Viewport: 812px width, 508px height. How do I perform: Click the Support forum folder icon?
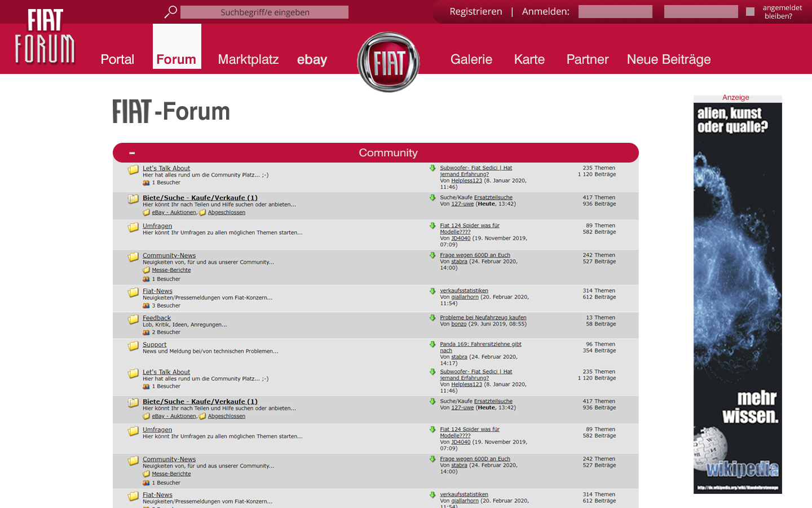[x=133, y=345]
